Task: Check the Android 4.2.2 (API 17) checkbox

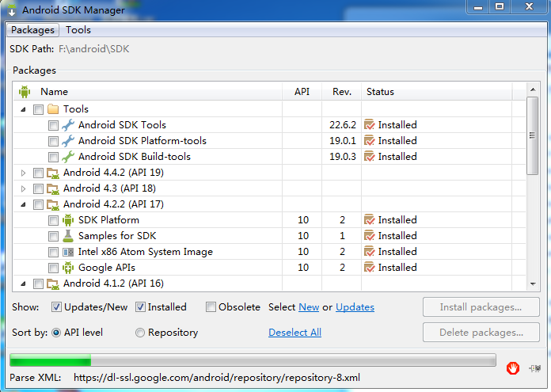Action: tap(38, 204)
